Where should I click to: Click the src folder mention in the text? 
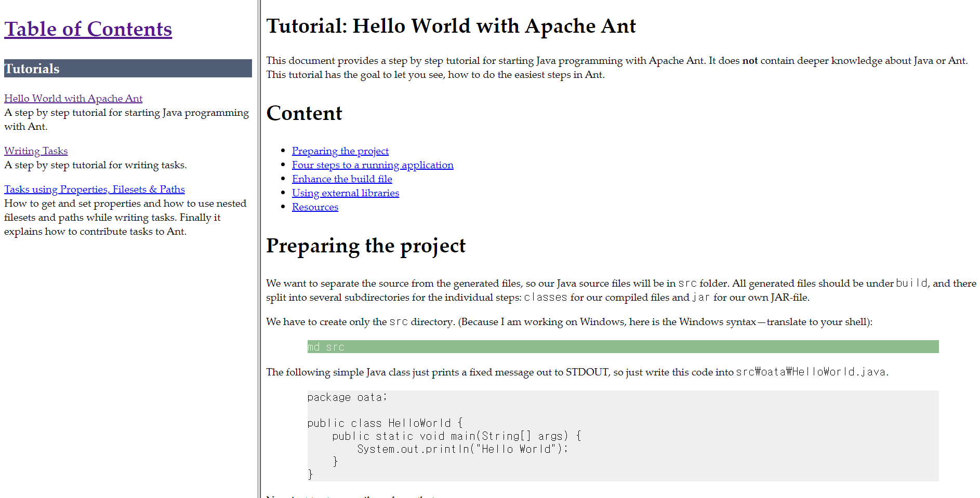click(687, 283)
